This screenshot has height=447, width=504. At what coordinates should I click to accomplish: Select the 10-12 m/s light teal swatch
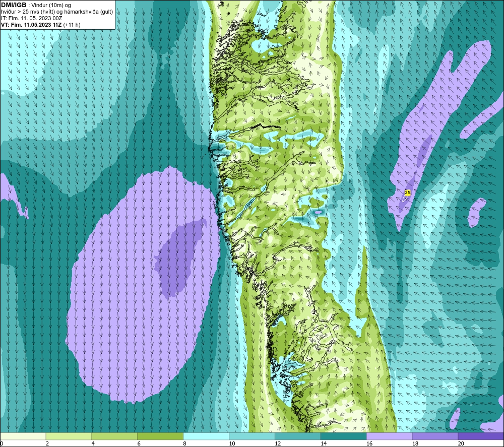pos(252,436)
